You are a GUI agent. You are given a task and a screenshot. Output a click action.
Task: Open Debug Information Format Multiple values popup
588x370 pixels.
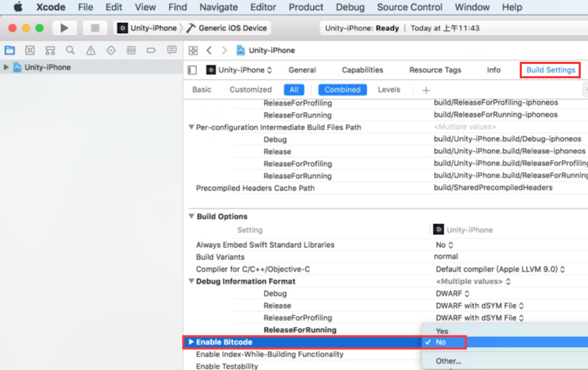pos(473,282)
